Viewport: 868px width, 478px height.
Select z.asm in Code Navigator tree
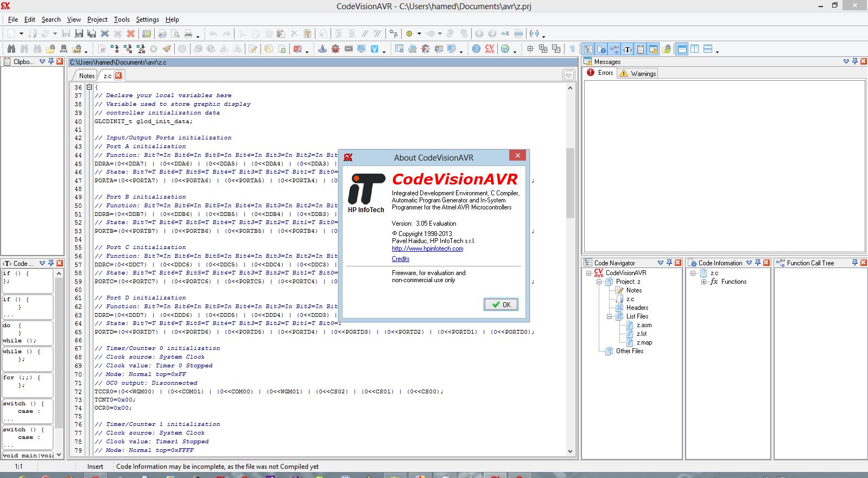644,325
